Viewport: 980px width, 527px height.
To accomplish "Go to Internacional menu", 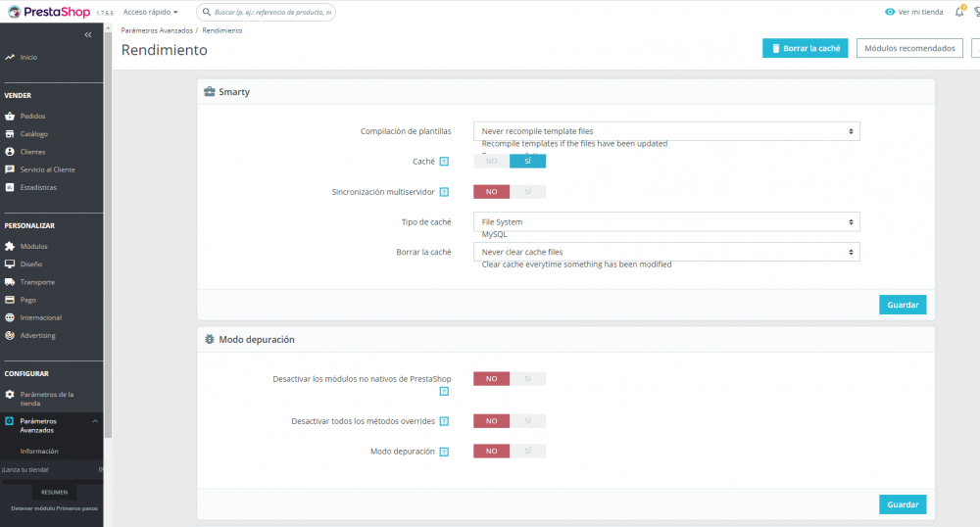I will 40,317.
